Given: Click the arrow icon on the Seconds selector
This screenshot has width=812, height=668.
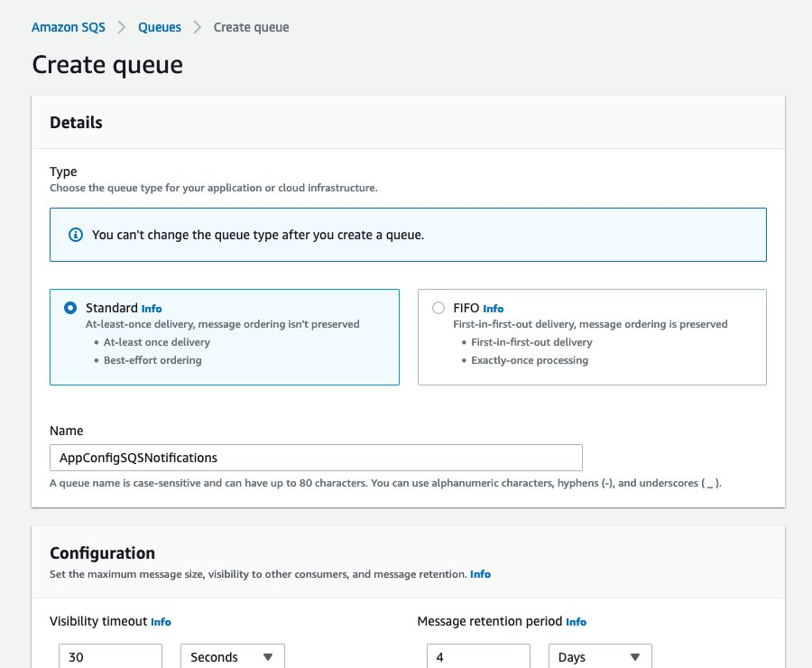Looking at the screenshot, I should 268,658.
